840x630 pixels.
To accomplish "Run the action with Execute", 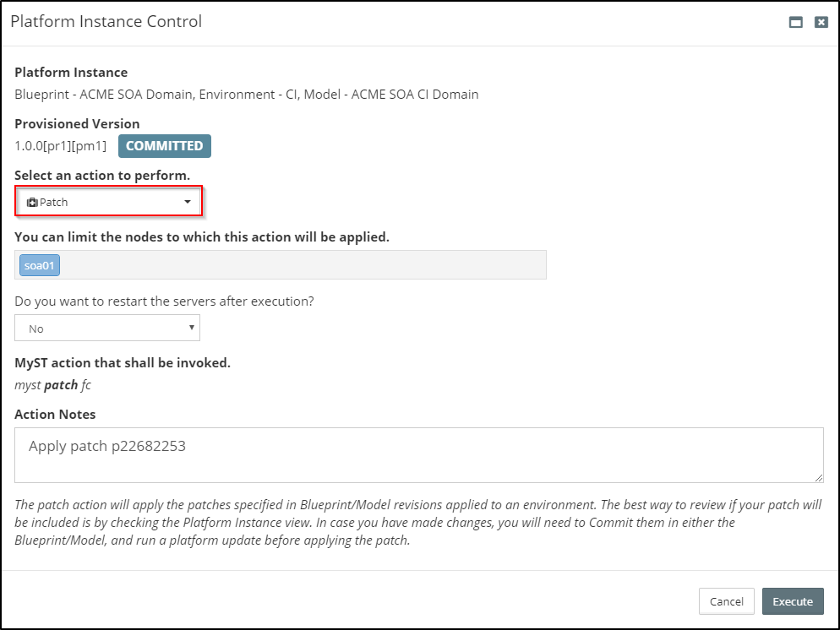I will tap(793, 601).
